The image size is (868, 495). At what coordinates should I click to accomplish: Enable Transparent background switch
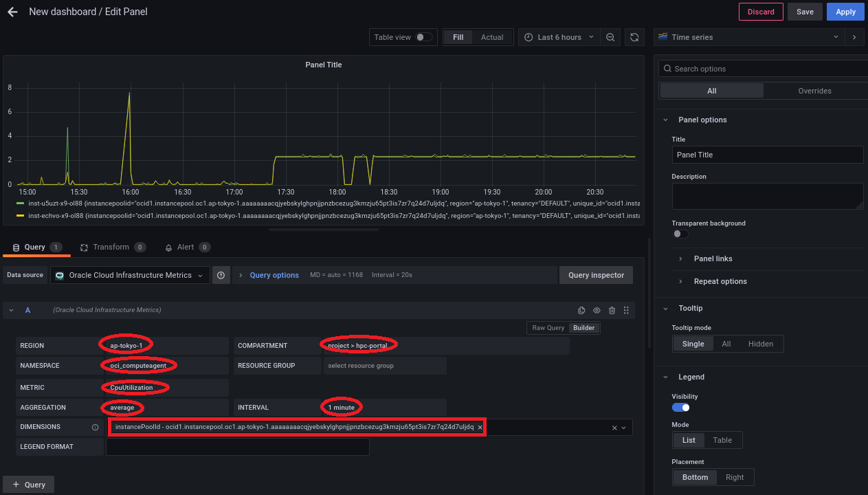pyautogui.click(x=680, y=234)
